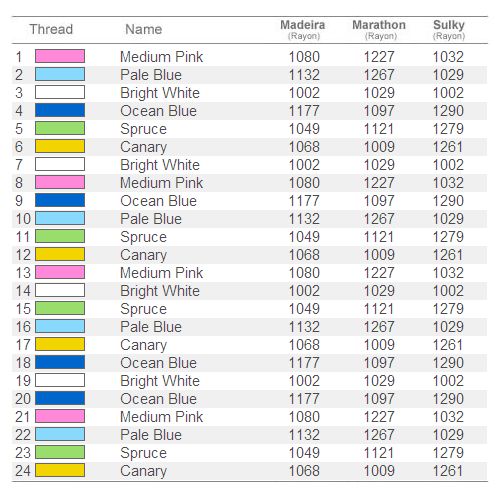Screen dimensions: 500x492
Task: Select the Medium Pink swatch in row 21
Action: tap(60, 416)
